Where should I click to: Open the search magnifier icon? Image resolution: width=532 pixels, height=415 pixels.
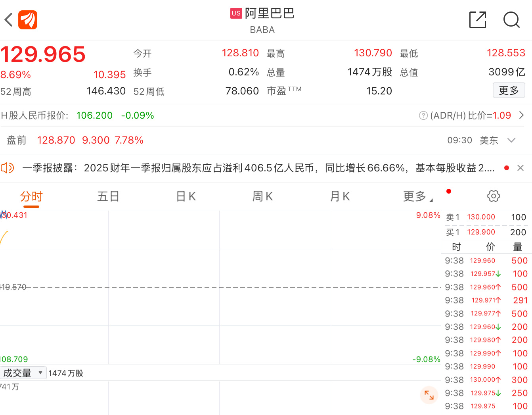(x=511, y=20)
